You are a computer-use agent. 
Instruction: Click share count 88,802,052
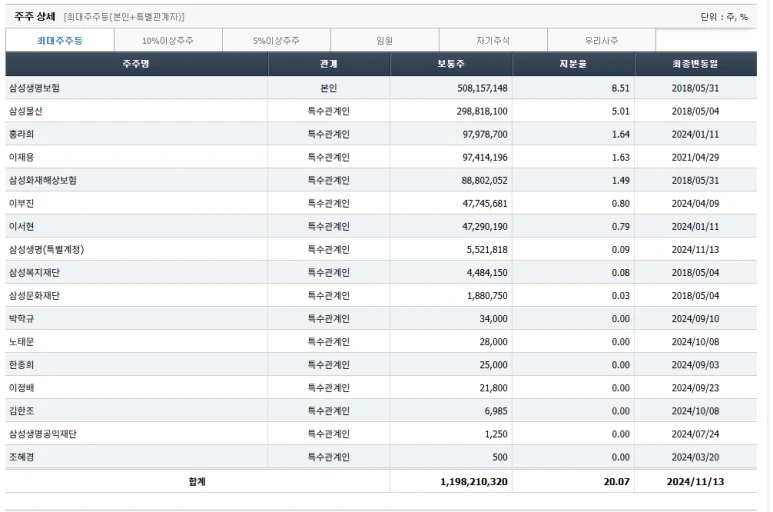pyautogui.click(x=485, y=180)
